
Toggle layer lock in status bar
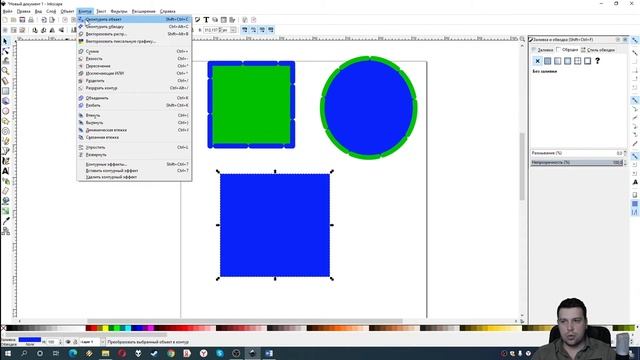coord(75,342)
